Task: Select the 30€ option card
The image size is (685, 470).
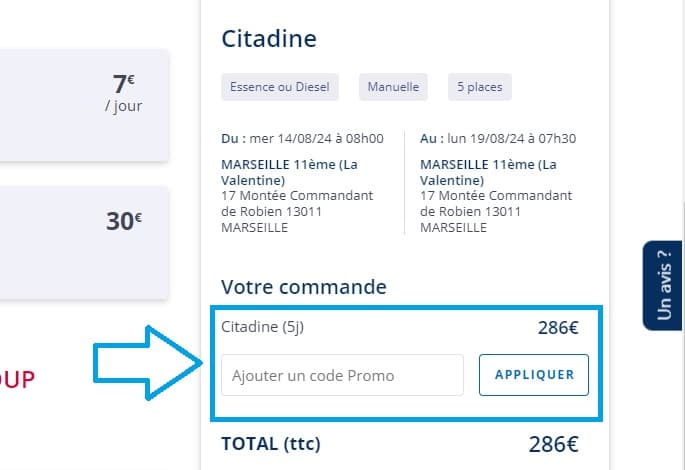Action: (x=84, y=241)
